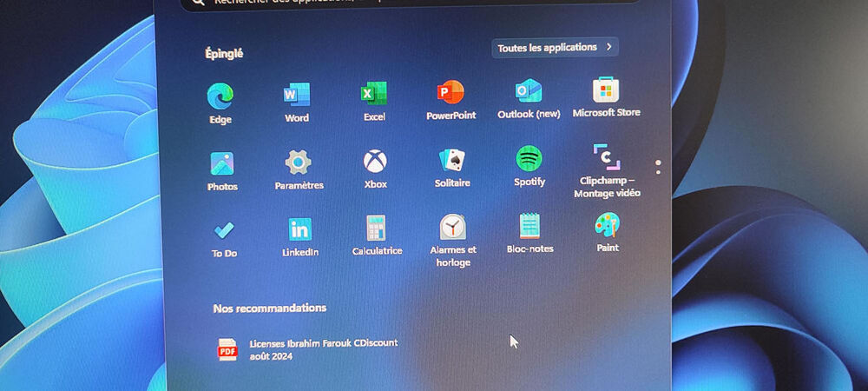868x391 pixels.
Task: Click the Nos recommandations heading
Action: [270, 308]
